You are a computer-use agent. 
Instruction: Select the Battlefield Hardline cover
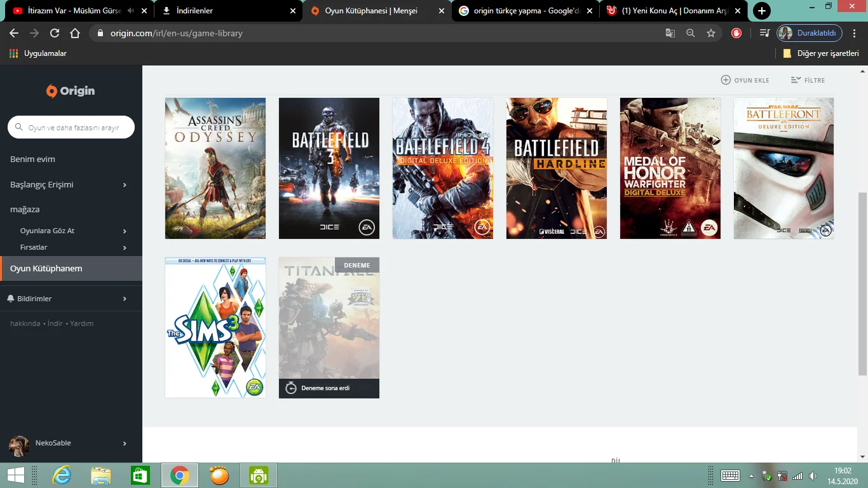pyautogui.click(x=557, y=168)
